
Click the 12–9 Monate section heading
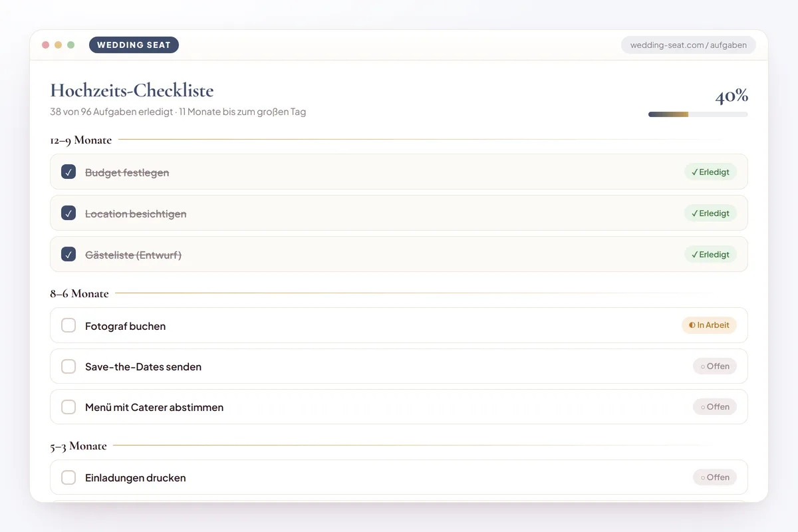tap(80, 140)
